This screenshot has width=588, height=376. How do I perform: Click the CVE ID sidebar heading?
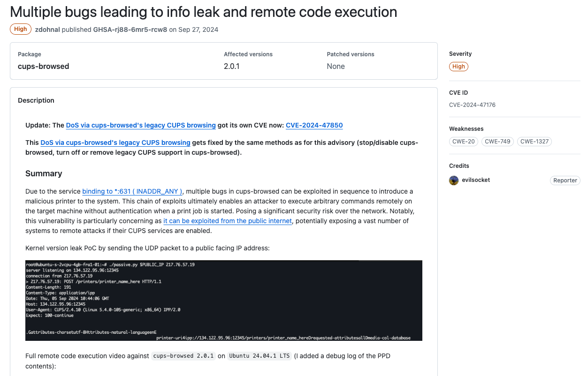(458, 93)
